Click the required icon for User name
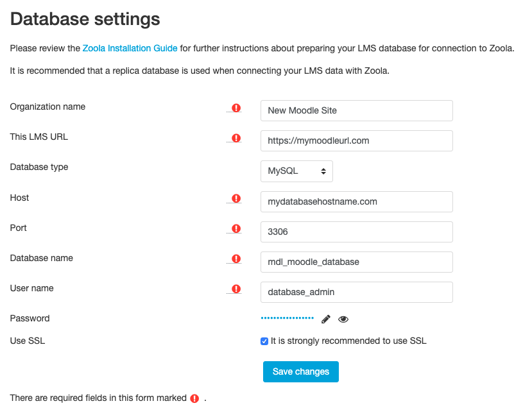The width and height of the screenshot is (532, 408). click(x=236, y=289)
